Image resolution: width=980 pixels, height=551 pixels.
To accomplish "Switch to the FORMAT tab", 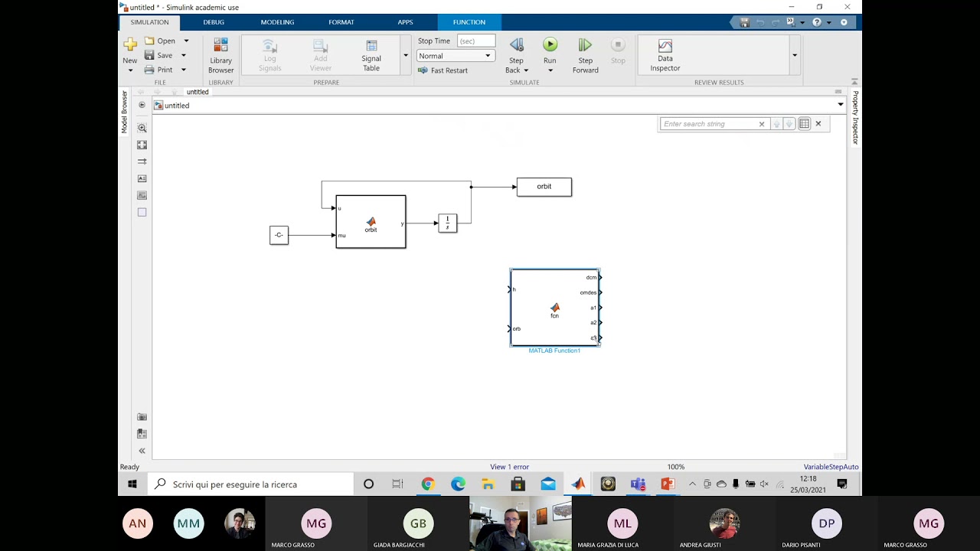I will click(341, 22).
